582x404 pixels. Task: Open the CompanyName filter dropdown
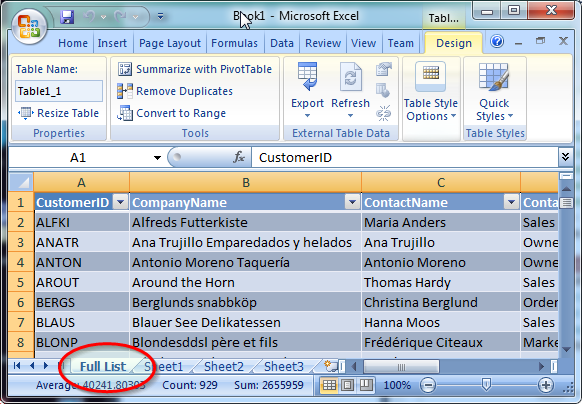pyautogui.click(x=352, y=202)
